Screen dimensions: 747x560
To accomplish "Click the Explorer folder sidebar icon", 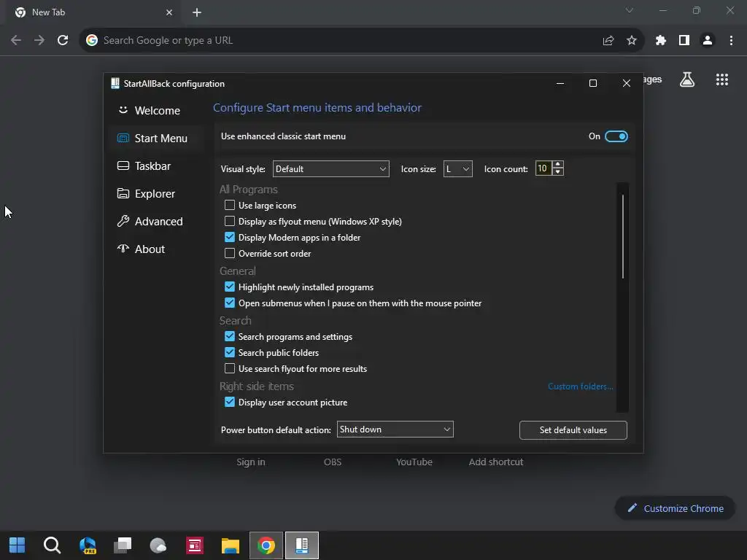I will [123, 193].
